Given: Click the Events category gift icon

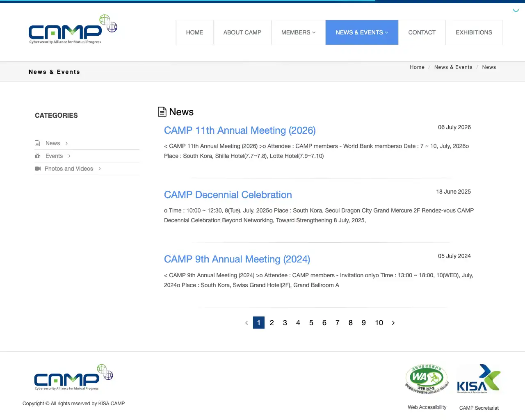Looking at the screenshot, I should (37, 156).
